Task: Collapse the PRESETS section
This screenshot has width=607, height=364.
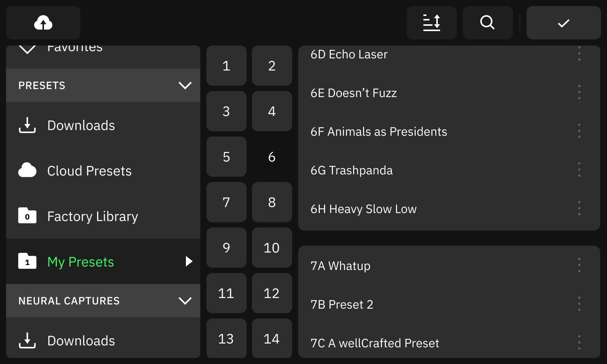Action: point(185,85)
